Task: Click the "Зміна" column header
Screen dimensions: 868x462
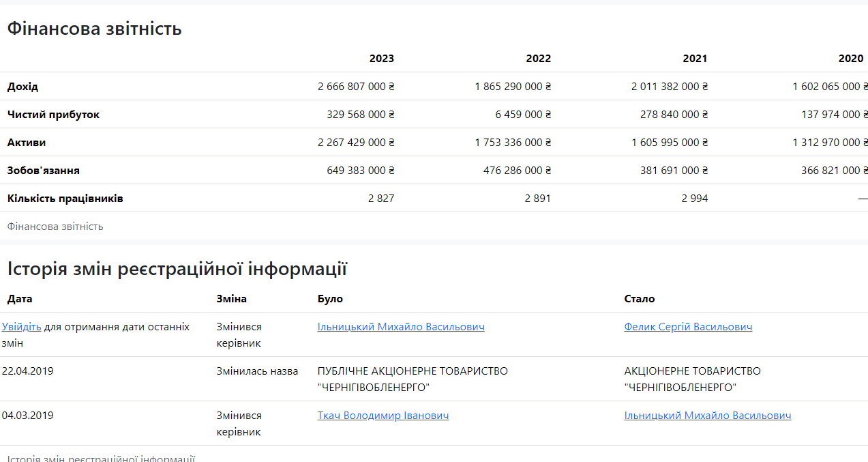Action: click(231, 299)
